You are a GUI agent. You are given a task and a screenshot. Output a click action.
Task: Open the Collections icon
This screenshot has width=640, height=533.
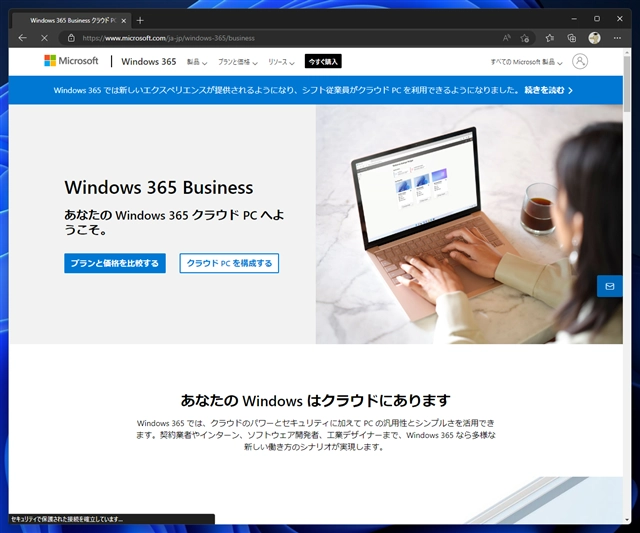[x=571, y=38]
